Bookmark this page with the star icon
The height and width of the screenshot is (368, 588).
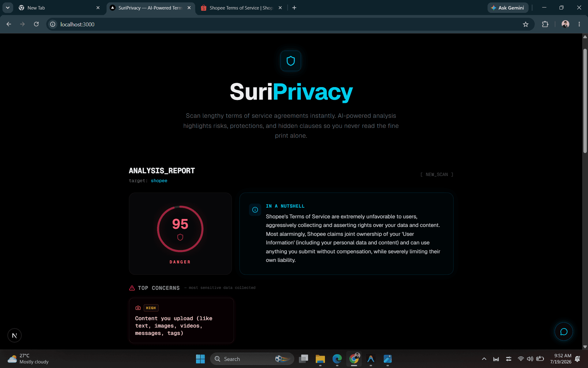click(526, 24)
